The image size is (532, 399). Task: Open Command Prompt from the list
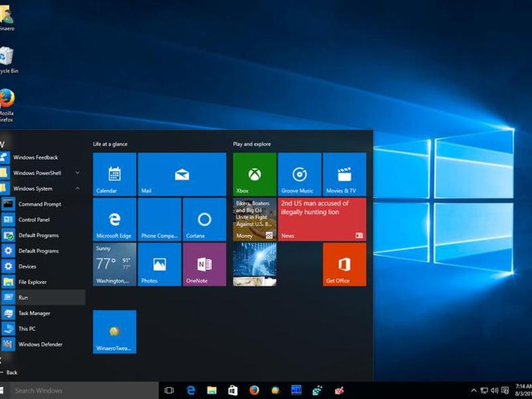point(43,204)
